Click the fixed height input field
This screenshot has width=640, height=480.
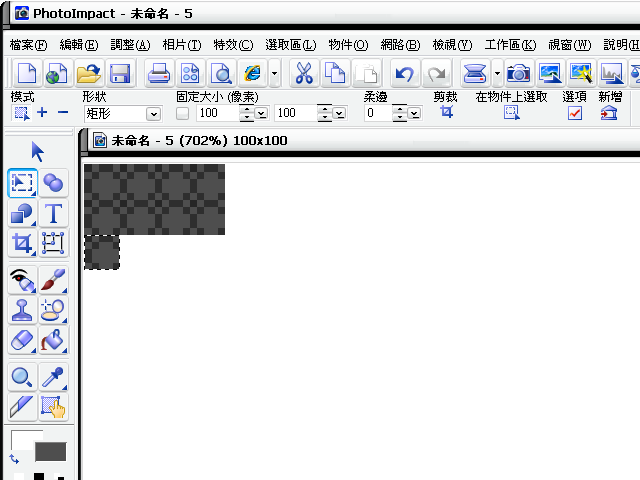click(296, 113)
